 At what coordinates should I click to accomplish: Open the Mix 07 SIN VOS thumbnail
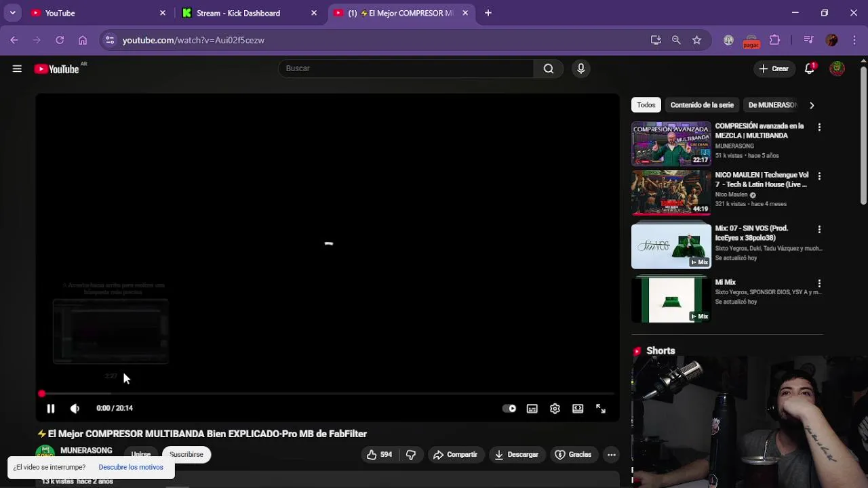pos(671,246)
